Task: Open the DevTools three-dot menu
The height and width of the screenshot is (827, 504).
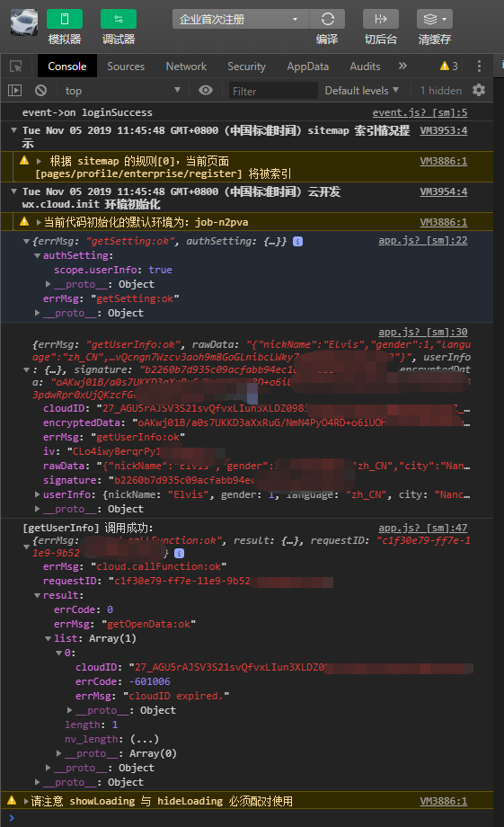Action: [479, 66]
